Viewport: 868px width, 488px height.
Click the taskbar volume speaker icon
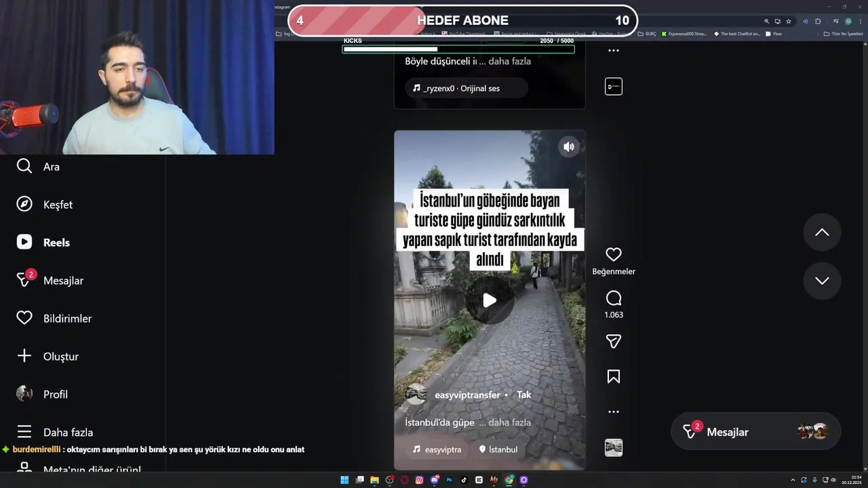[x=833, y=480]
